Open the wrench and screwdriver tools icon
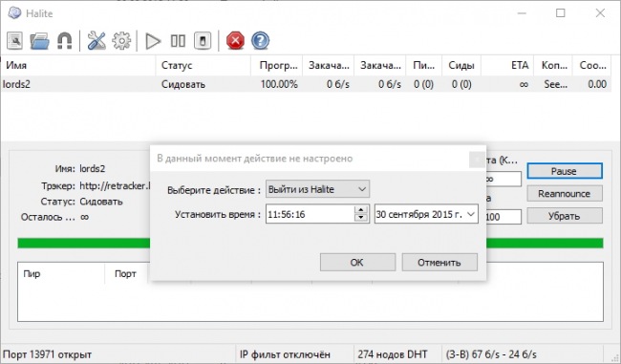Image resolution: width=621 pixels, height=364 pixels. [96, 40]
